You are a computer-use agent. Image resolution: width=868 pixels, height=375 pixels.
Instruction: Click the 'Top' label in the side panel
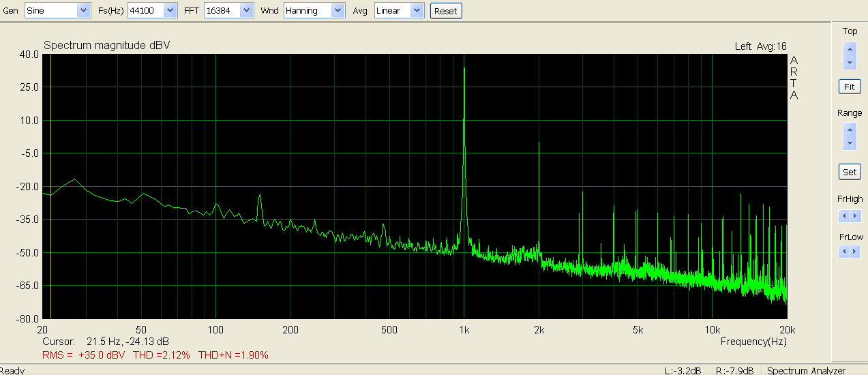point(850,31)
